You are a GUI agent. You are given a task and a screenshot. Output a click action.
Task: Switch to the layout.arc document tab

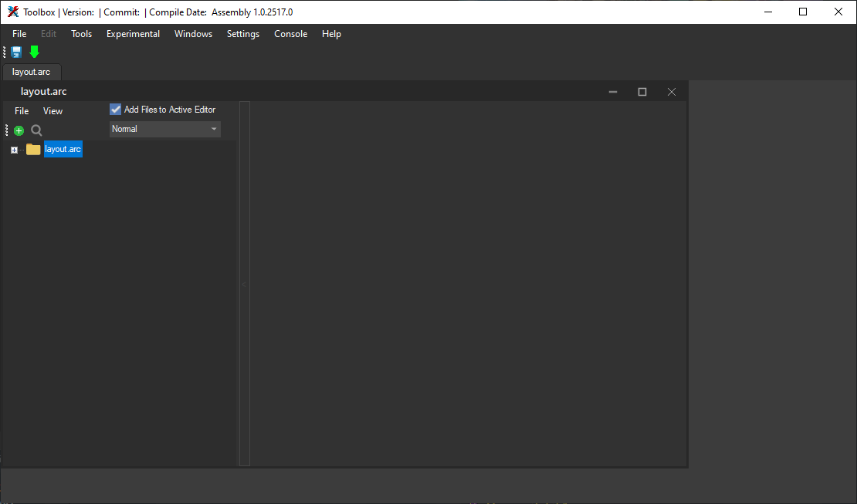pos(32,72)
